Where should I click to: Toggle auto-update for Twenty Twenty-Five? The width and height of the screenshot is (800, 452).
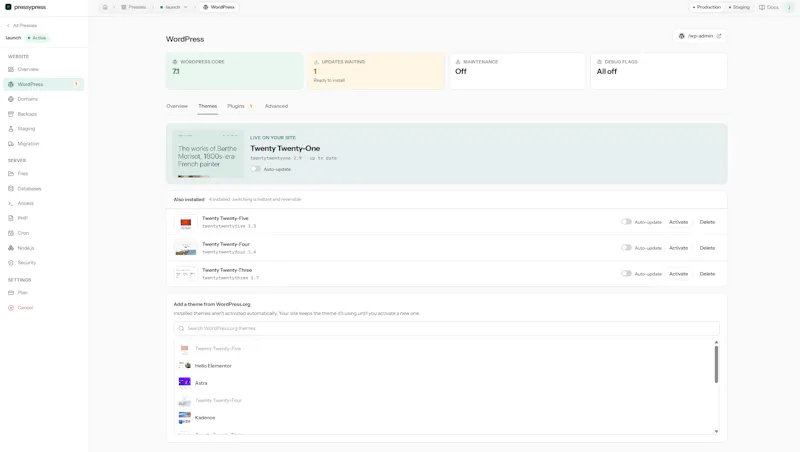click(626, 222)
